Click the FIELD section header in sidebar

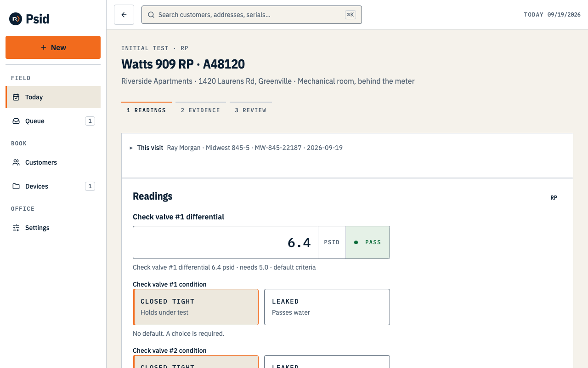[21, 78]
